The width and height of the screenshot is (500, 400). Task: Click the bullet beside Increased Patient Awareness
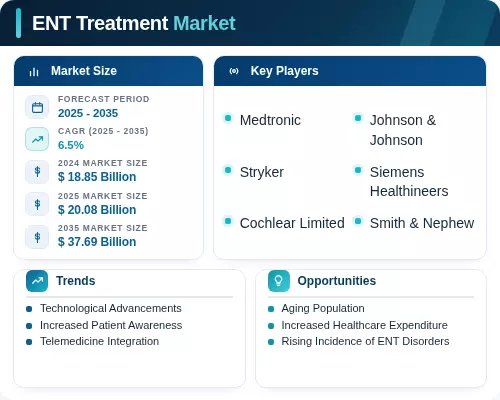pos(29,326)
